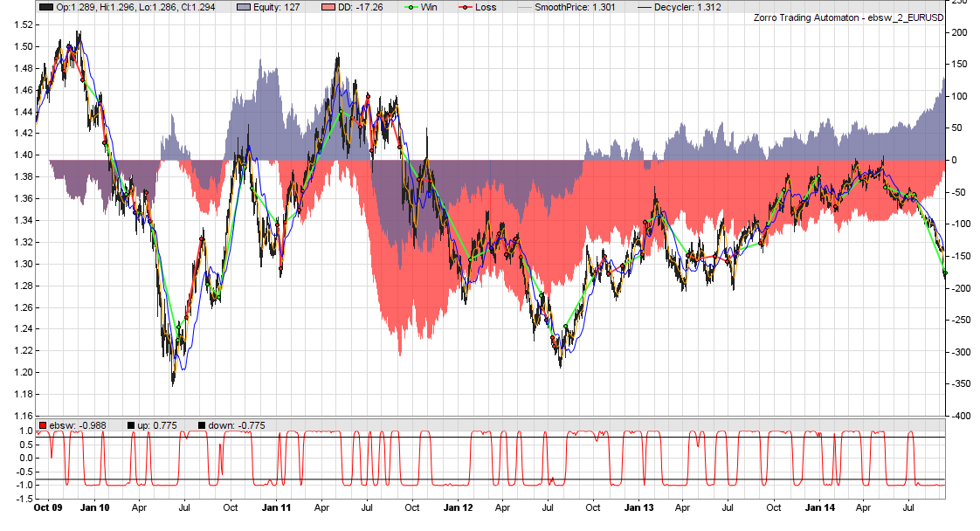The height and width of the screenshot is (531, 980).
Task: Click the orange SmoothPrice legend line
Action: pyautogui.click(x=524, y=8)
